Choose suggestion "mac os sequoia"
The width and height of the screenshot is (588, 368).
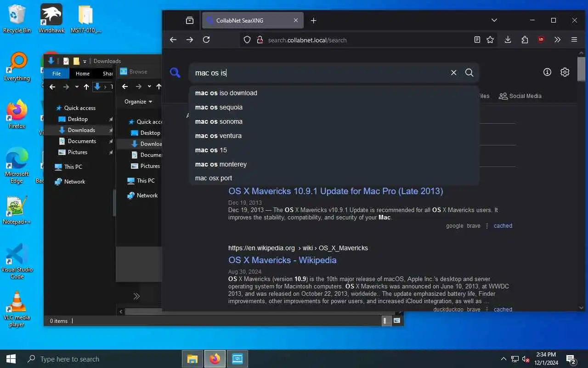(334, 107)
